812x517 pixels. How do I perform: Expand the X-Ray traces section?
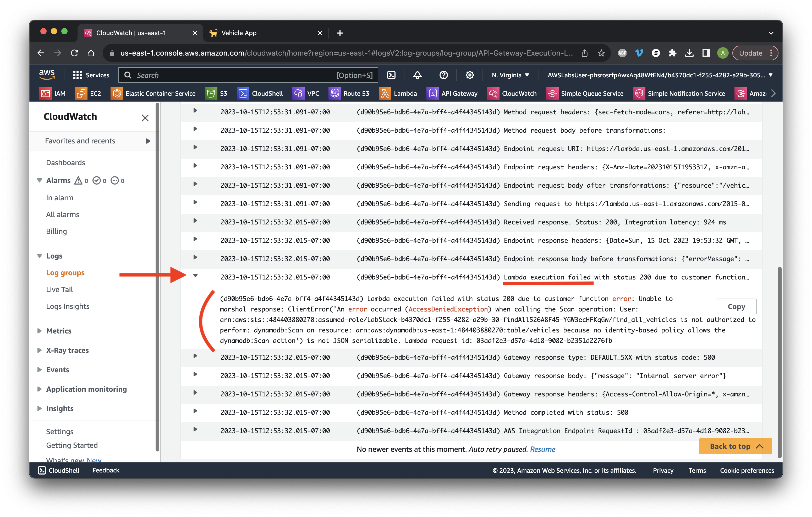tap(40, 350)
